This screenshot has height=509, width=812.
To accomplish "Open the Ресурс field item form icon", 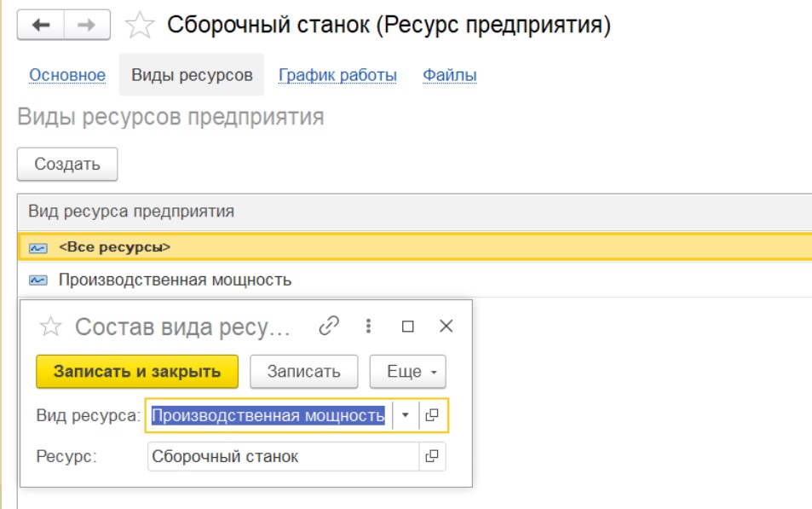I will 432,456.
